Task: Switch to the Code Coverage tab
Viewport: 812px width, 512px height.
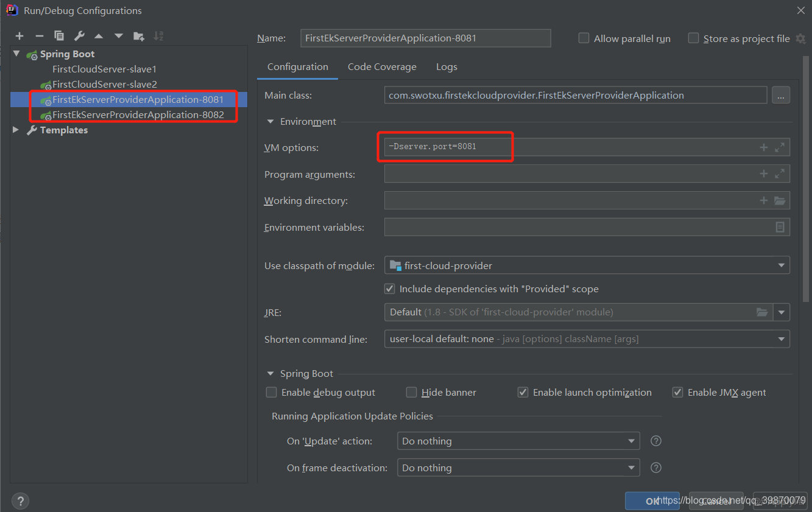Action: 382,67
